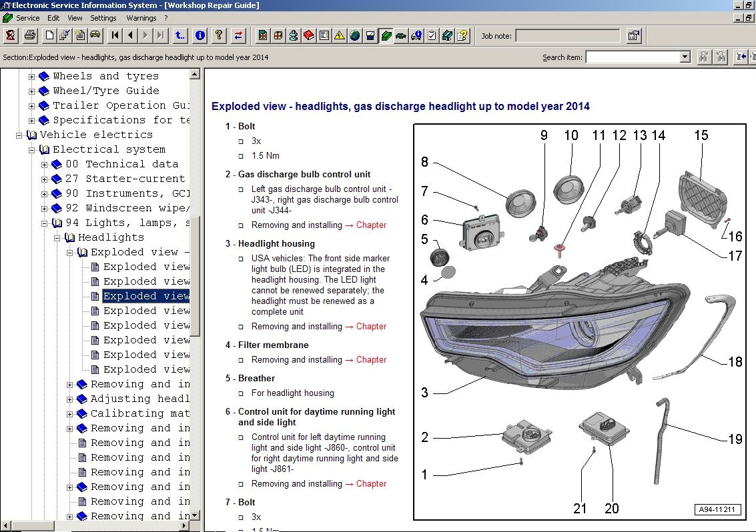Open the Settings menu
This screenshot has width=756, height=532.
coord(103,18)
